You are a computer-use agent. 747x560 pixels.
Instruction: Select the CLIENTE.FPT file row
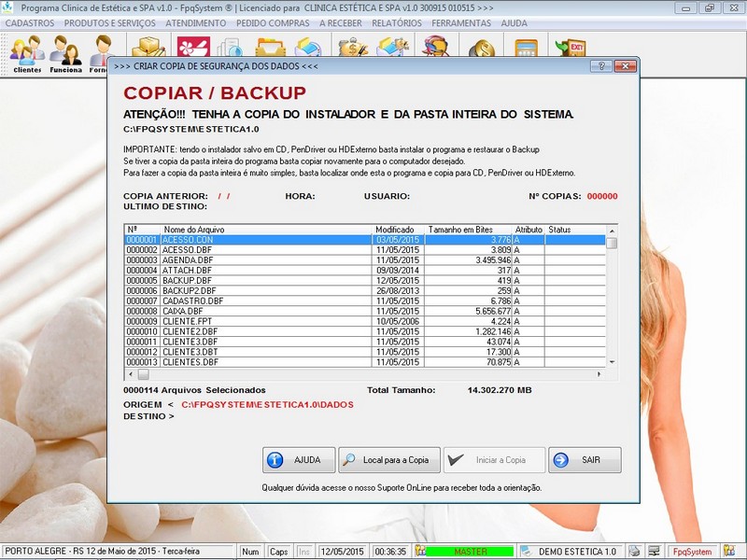365,321
